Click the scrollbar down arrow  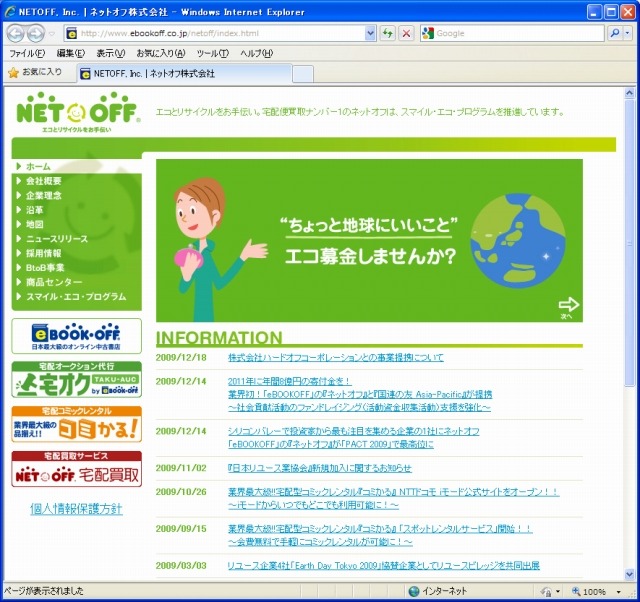pos(629,575)
